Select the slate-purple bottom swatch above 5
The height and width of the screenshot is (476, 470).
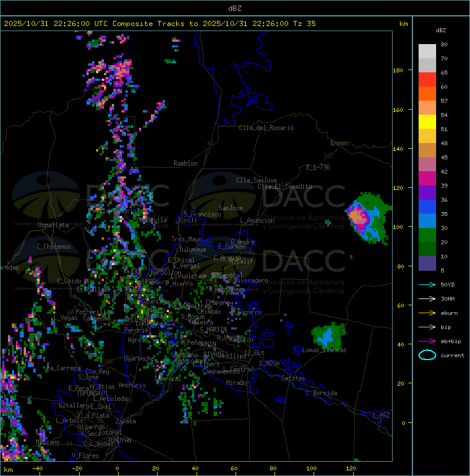(427, 263)
